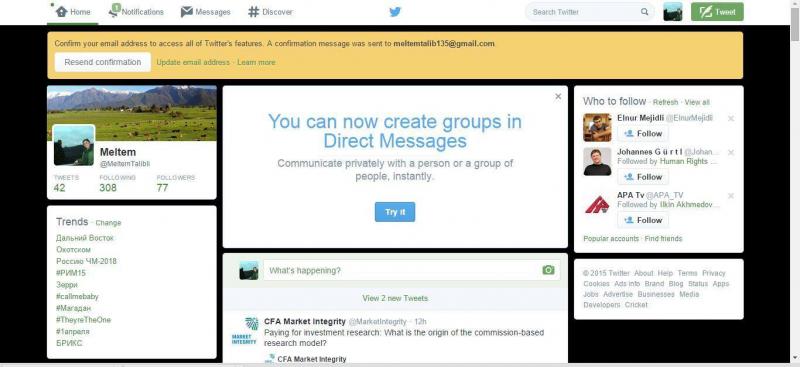Open trend #1апреля
800x367 pixels.
73,331
